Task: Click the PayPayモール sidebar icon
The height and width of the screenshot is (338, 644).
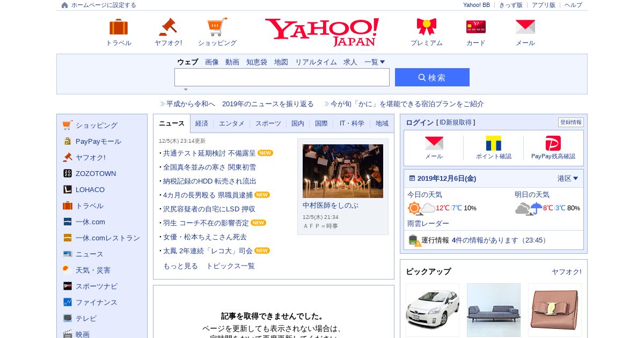Action: (67, 141)
